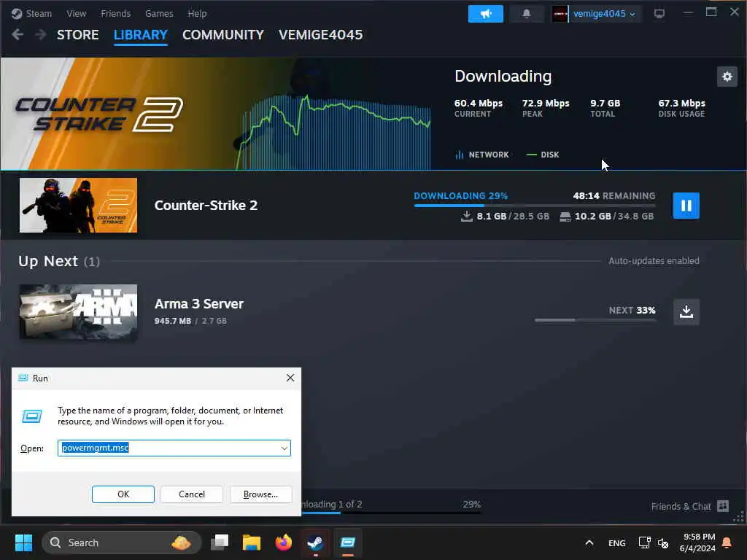Click the 67.3 Mbps DISK USAGE stat
The height and width of the screenshot is (560, 747).
coord(681,108)
